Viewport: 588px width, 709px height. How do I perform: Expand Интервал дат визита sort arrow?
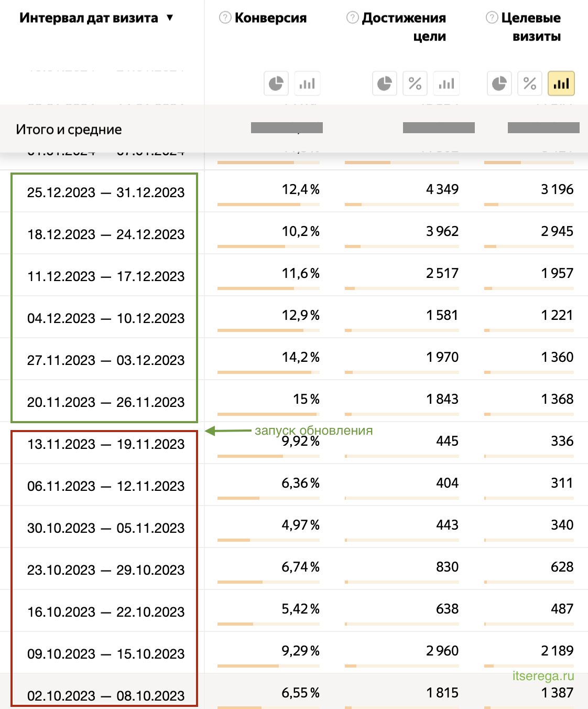170,18
